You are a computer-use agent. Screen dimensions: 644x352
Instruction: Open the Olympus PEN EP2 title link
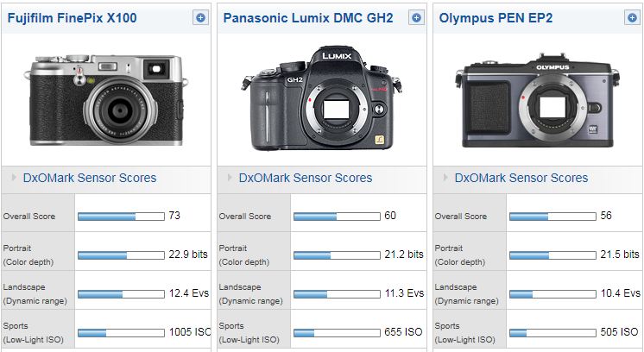(496, 18)
